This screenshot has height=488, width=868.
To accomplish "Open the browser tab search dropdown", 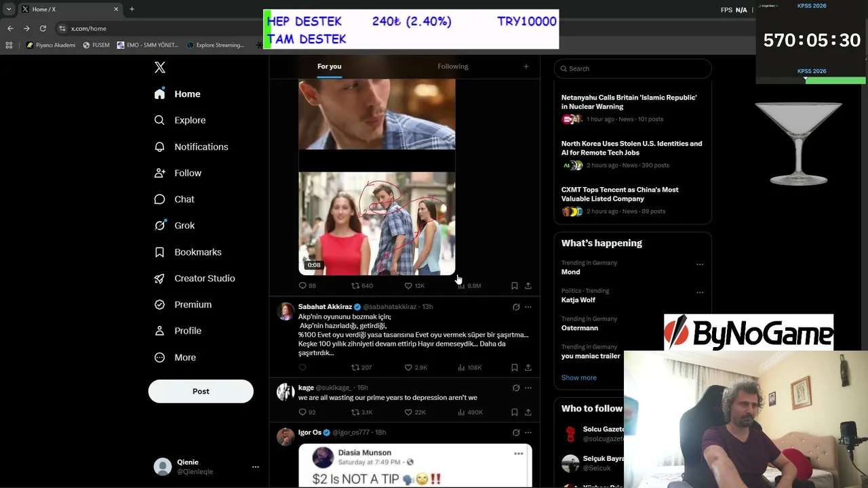I will (x=9, y=9).
